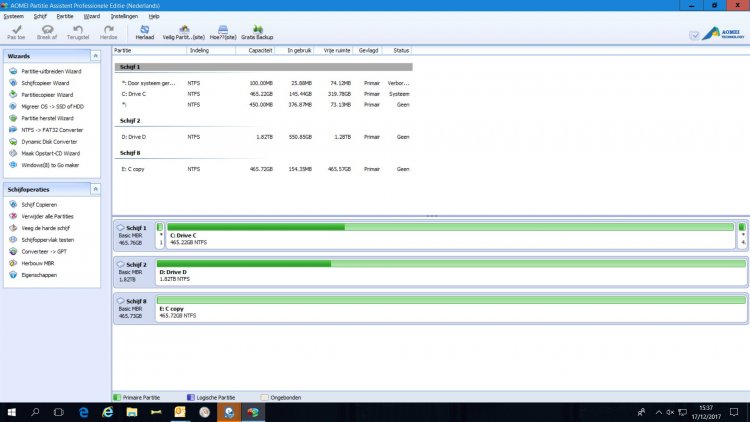Launch the Migreer OS -> SSD of HDD wizard
This screenshot has height=422, width=750.
click(51, 106)
